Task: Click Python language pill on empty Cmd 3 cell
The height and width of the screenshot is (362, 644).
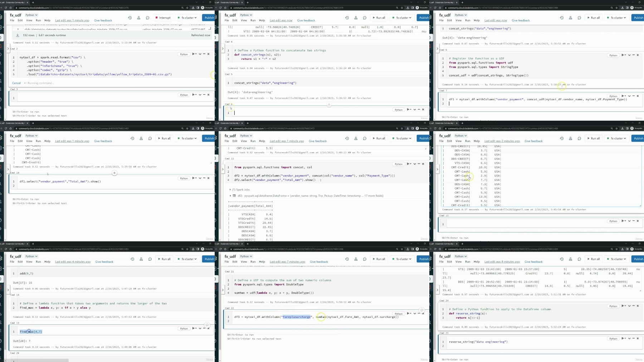Action: coord(184,95)
